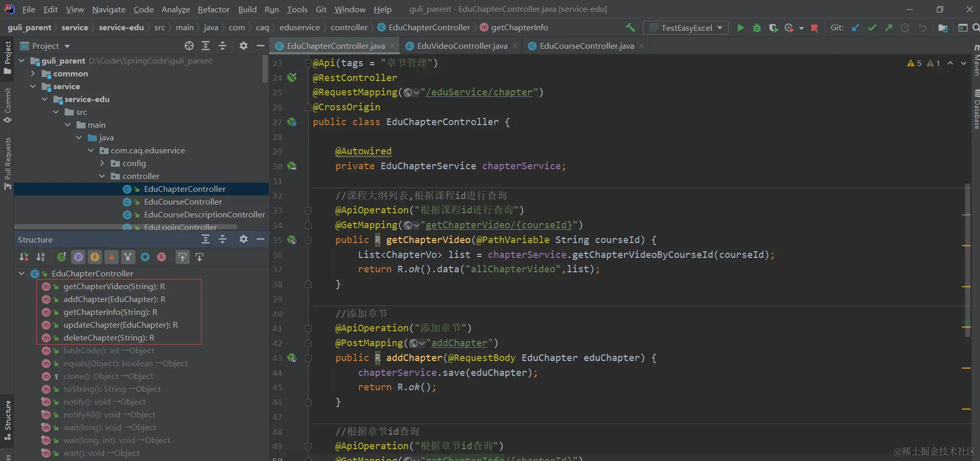Select deleteChapter(String): R in Structure list

click(109, 337)
